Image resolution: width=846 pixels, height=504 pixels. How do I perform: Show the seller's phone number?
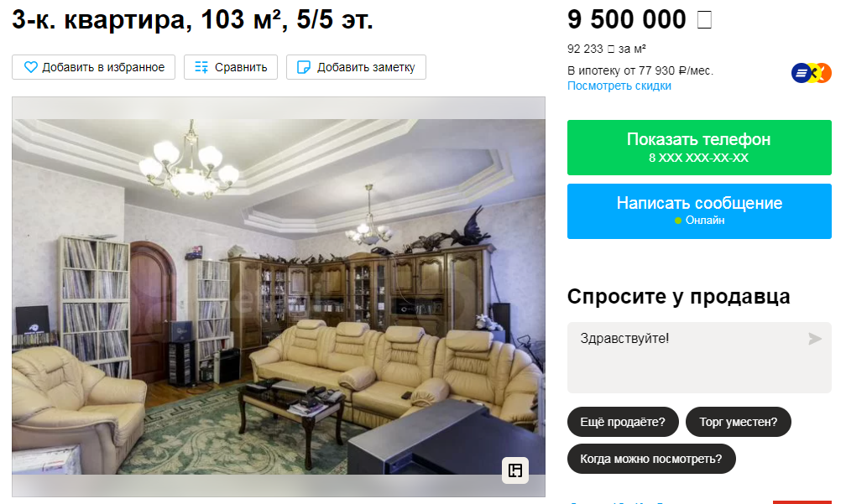(699, 148)
